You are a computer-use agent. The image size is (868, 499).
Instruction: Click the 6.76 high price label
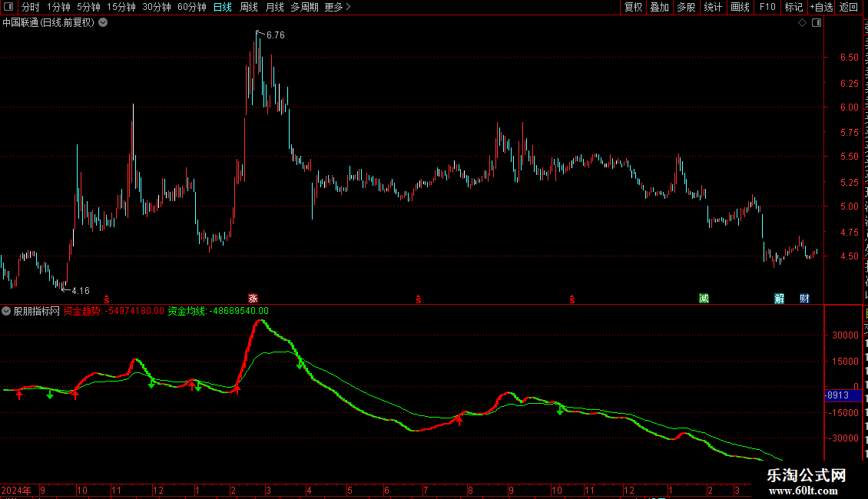(276, 35)
